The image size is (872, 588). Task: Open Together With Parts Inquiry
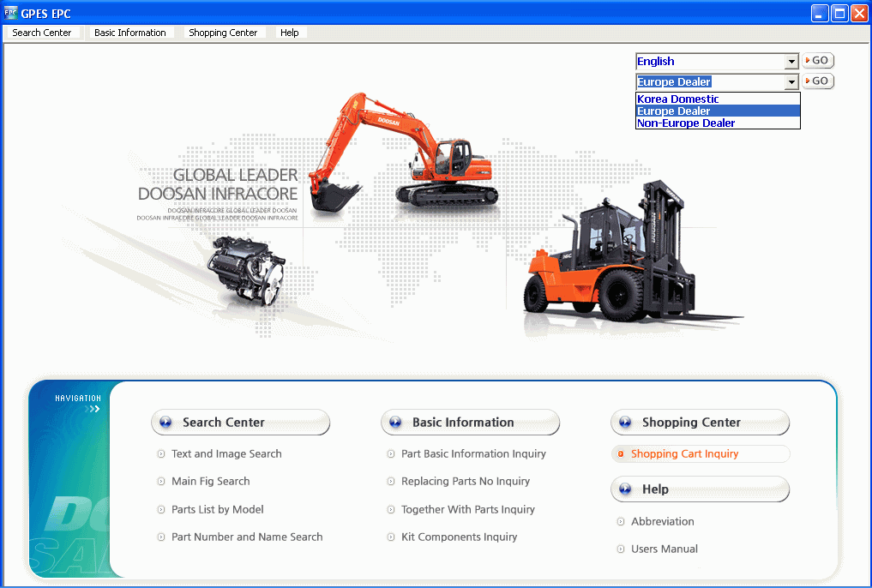(x=467, y=510)
